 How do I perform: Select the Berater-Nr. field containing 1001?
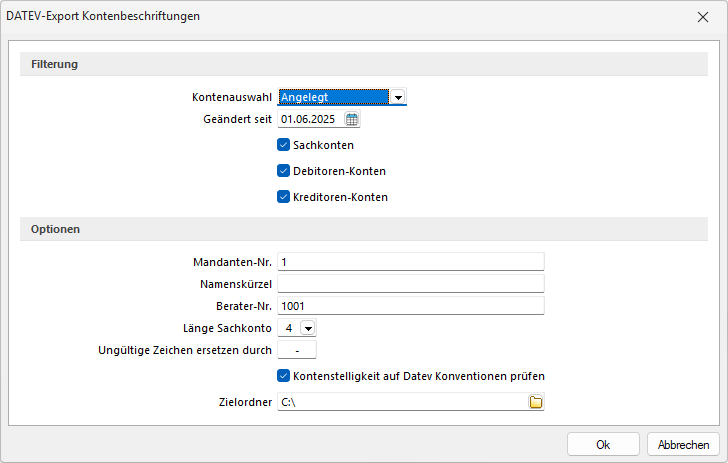pyautogui.click(x=410, y=306)
